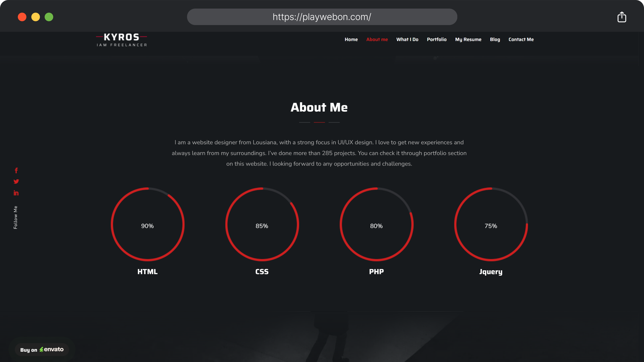Select About me in navigation
This screenshot has height=362, width=644.
(x=377, y=39)
